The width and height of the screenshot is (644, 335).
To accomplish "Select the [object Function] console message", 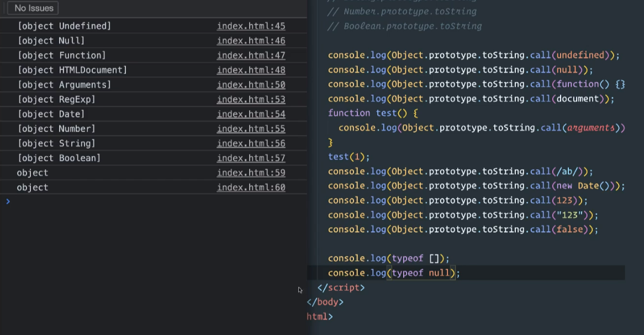I will click(x=62, y=55).
